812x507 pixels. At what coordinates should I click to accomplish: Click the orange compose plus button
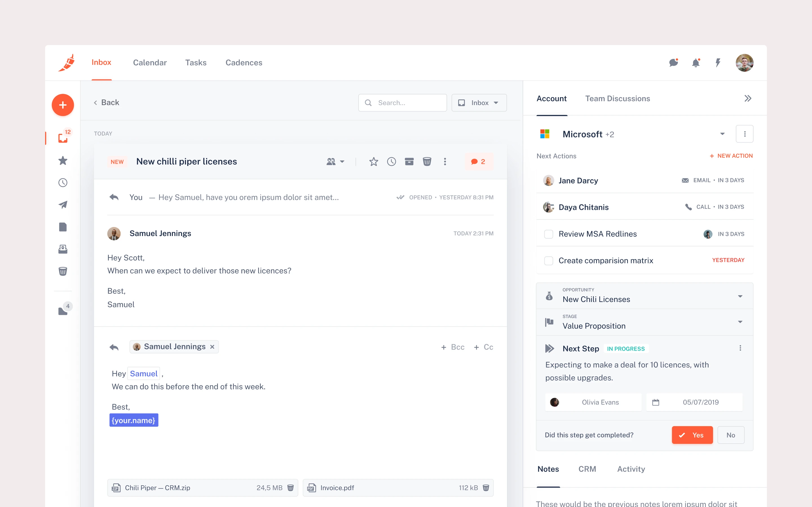pyautogui.click(x=63, y=105)
